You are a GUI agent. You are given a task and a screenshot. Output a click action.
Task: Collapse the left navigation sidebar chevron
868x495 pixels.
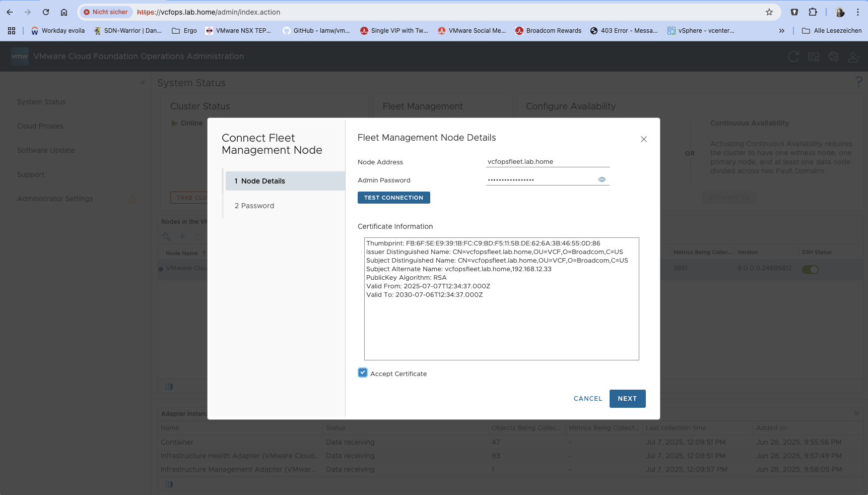pyautogui.click(x=143, y=83)
